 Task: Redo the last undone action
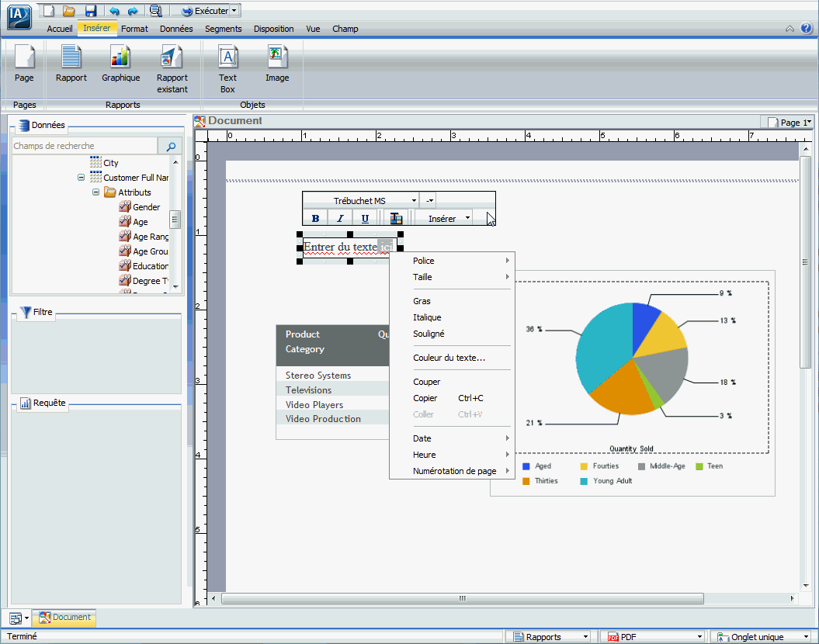(x=134, y=10)
